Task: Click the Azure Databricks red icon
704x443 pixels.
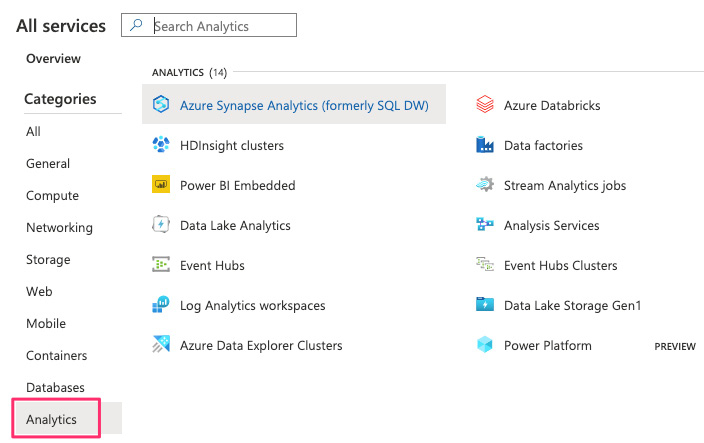Action: 485,104
